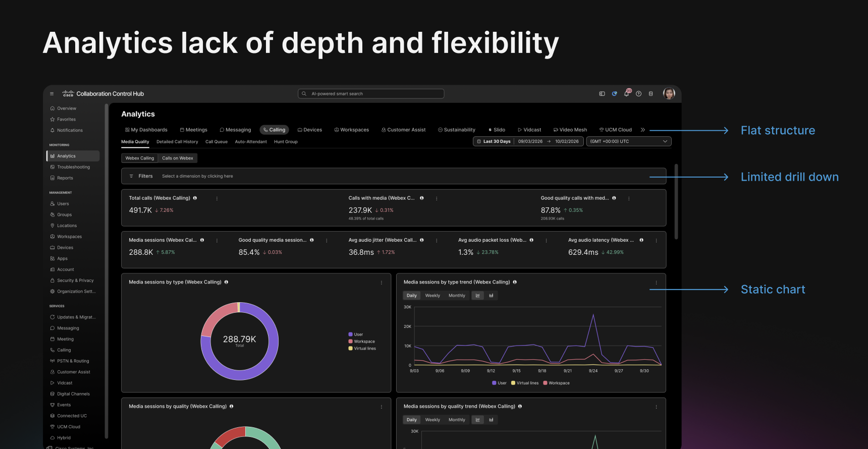Open the hamburger menu in the header
Image resolution: width=868 pixels, height=449 pixels.
[51, 94]
